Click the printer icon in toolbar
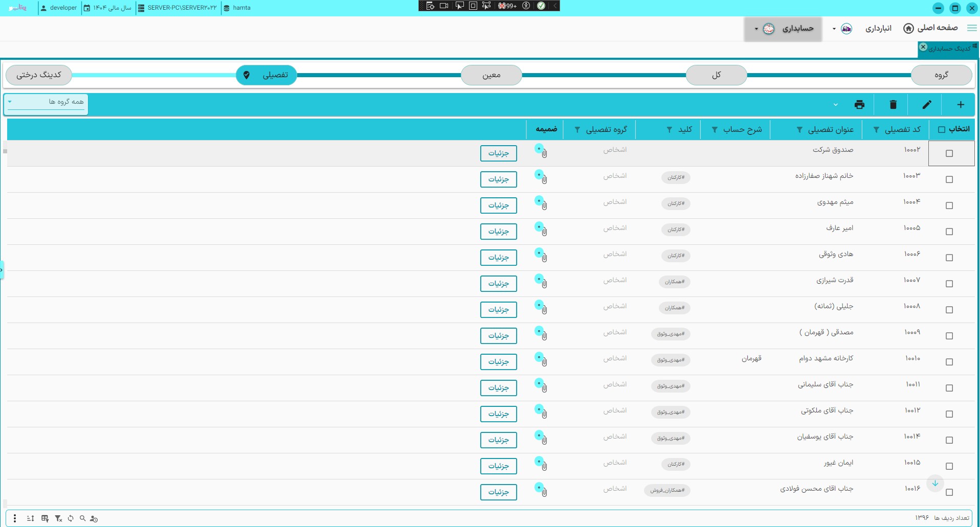This screenshot has height=527, width=980. (x=859, y=105)
